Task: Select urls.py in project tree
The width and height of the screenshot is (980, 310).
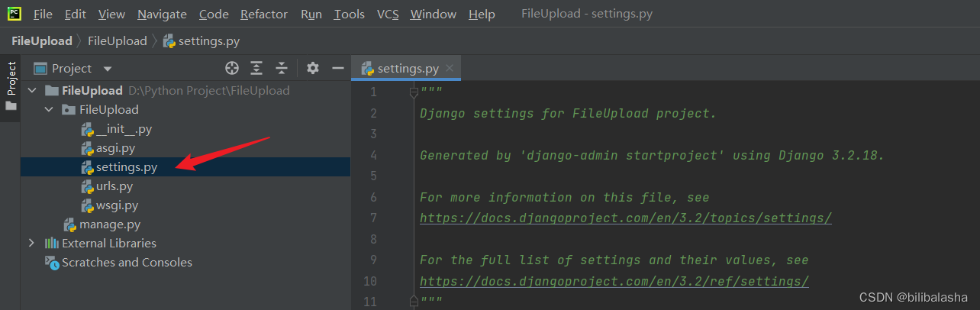Action: click(x=114, y=186)
